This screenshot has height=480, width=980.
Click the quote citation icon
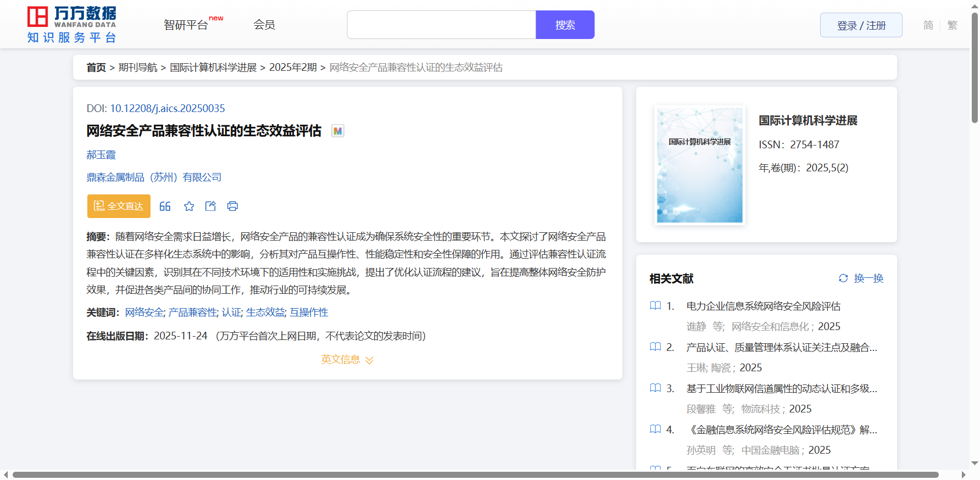(165, 206)
